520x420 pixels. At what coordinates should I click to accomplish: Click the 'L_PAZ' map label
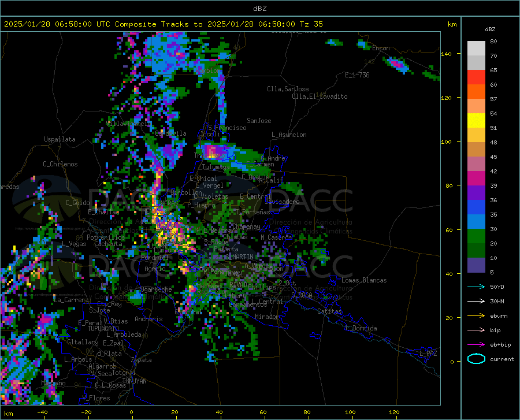pyautogui.click(x=428, y=354)
